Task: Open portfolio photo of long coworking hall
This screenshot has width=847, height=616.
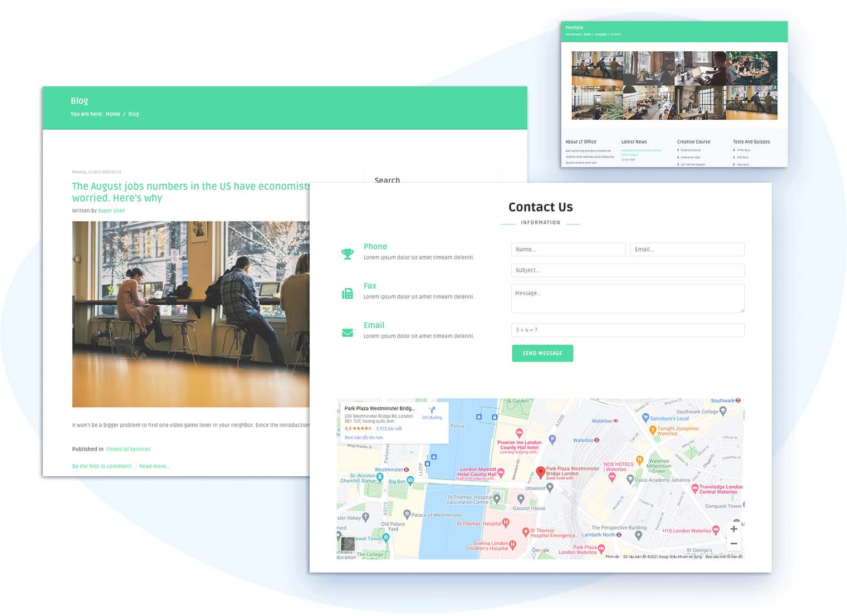Action: (649, 102)
